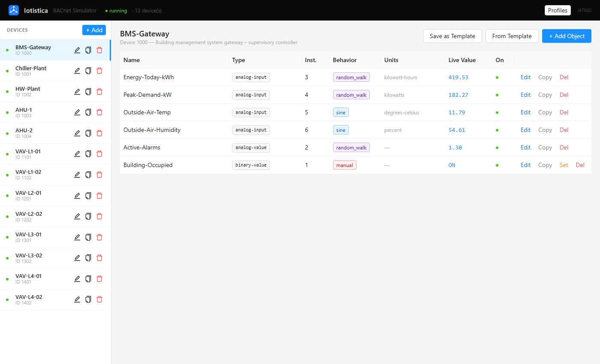Click the binary-value type tag
The height and width of the screenshot is (364, 600).
[251, 165]
